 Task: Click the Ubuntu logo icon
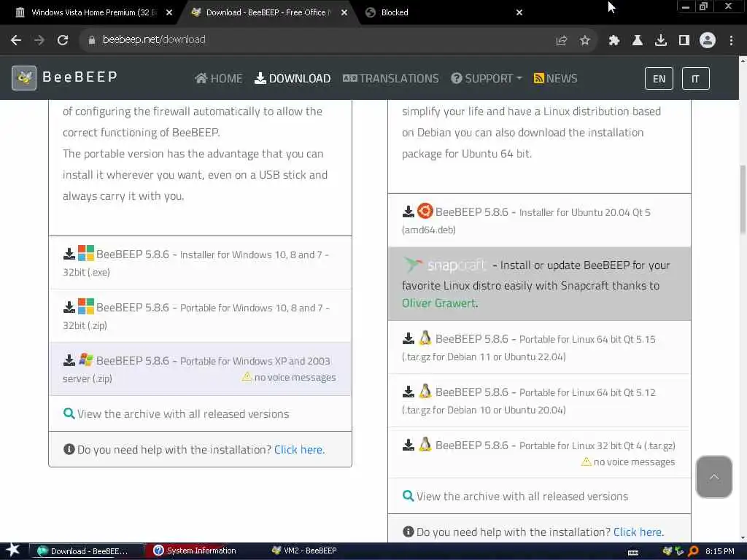425,211
